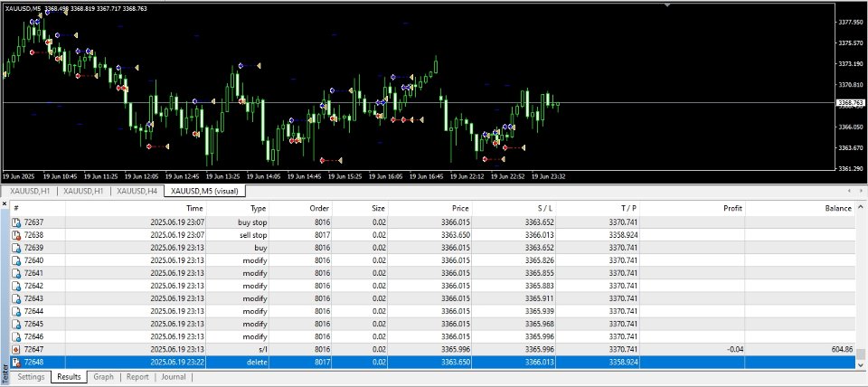Sort by the Size column header

360,209
